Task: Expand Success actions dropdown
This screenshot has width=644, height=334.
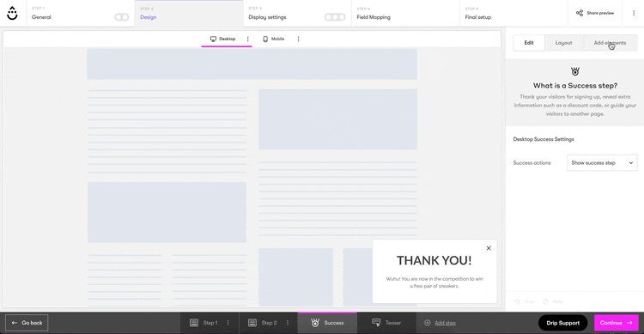Action: pos(602,162)
